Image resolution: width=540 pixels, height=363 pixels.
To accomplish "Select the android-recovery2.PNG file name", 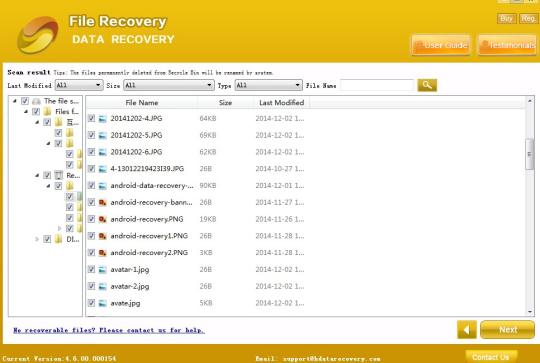I will click(x=149, y=253).
